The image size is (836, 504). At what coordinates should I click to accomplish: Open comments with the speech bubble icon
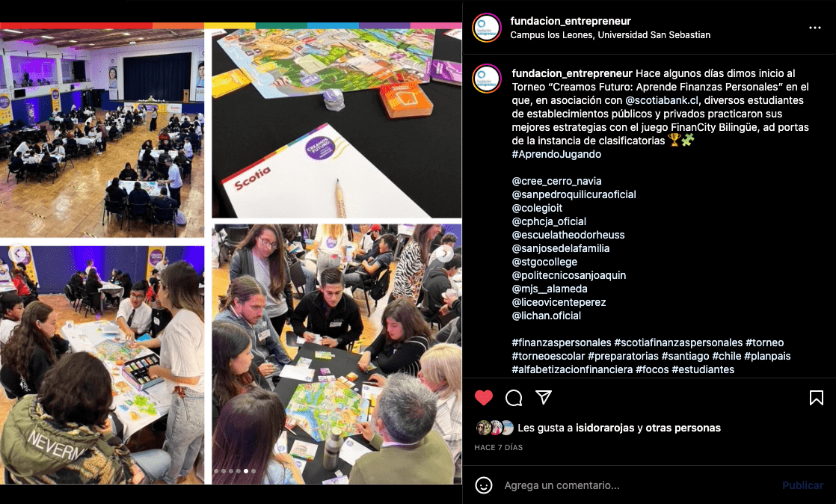(514, 398)
